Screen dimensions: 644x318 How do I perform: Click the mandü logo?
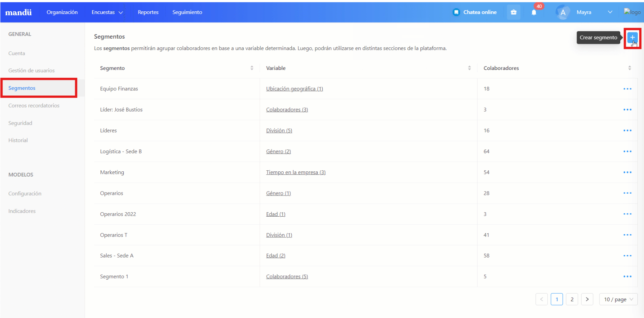pos(18,12)
